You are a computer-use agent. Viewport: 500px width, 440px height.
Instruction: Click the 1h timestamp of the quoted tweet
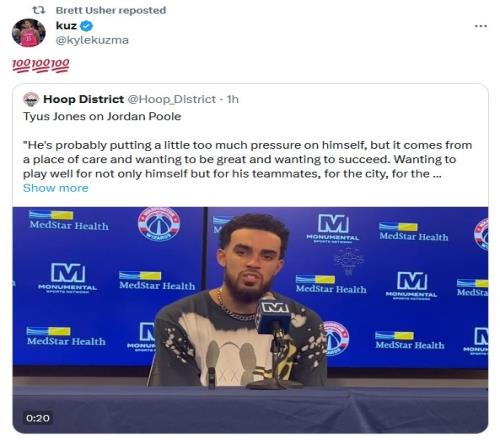tap(233, 99)
